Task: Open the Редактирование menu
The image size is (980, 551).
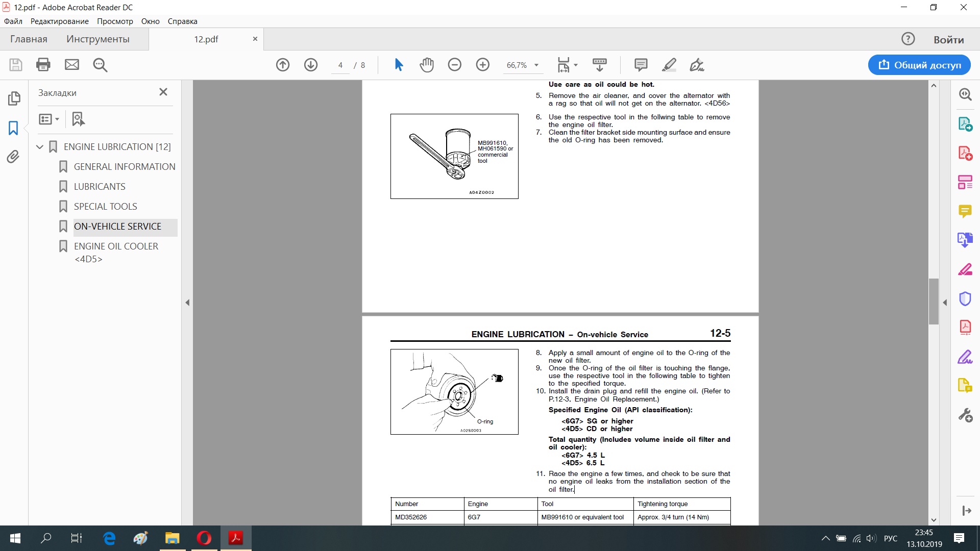Action: click(59, 21)
